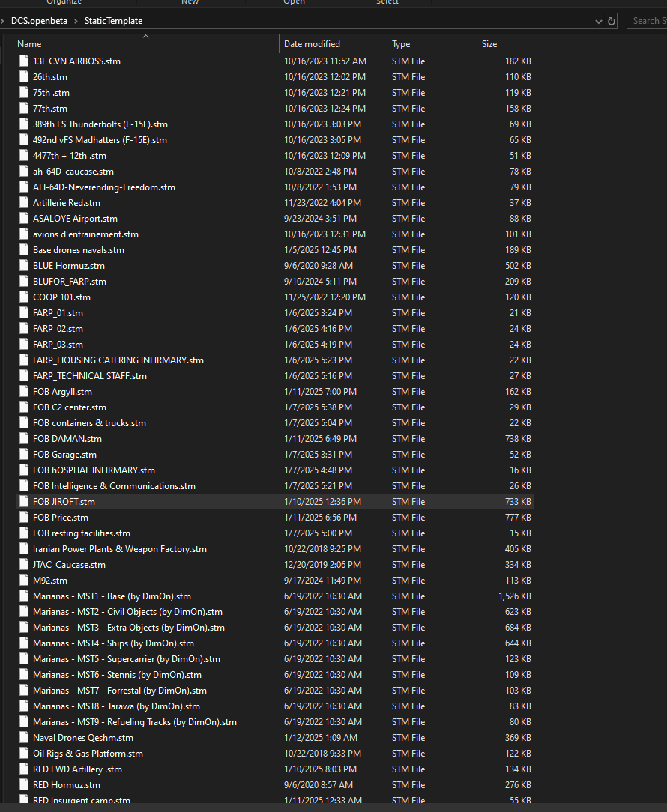Image resolution: width=667 pixels, height=812 pixels.
Task: Click the refresh icon in the address bar
Action: click(x=612, y=21)
